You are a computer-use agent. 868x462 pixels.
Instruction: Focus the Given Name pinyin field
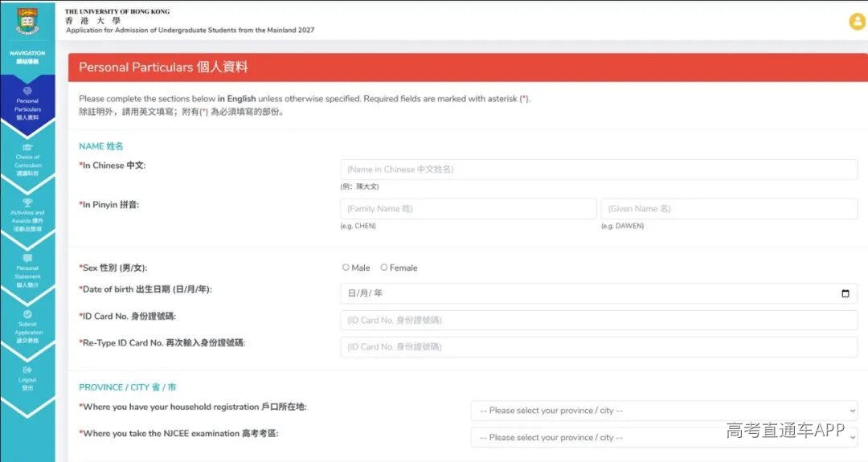730,209
